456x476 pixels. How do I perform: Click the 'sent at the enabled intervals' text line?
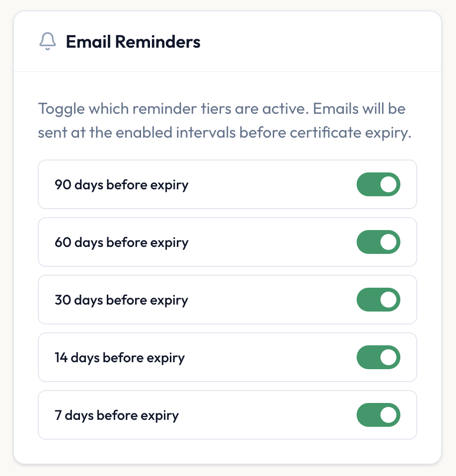[225, 133]
